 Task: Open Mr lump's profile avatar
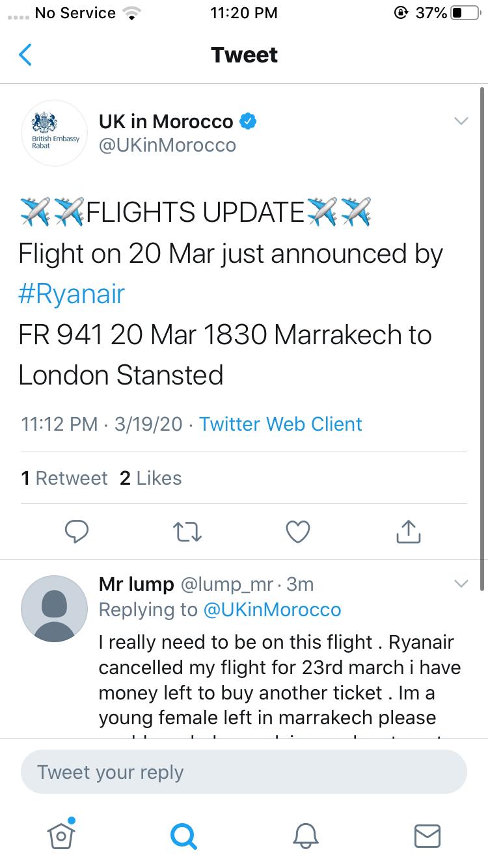pyautogui.click(x=55, y=608)
